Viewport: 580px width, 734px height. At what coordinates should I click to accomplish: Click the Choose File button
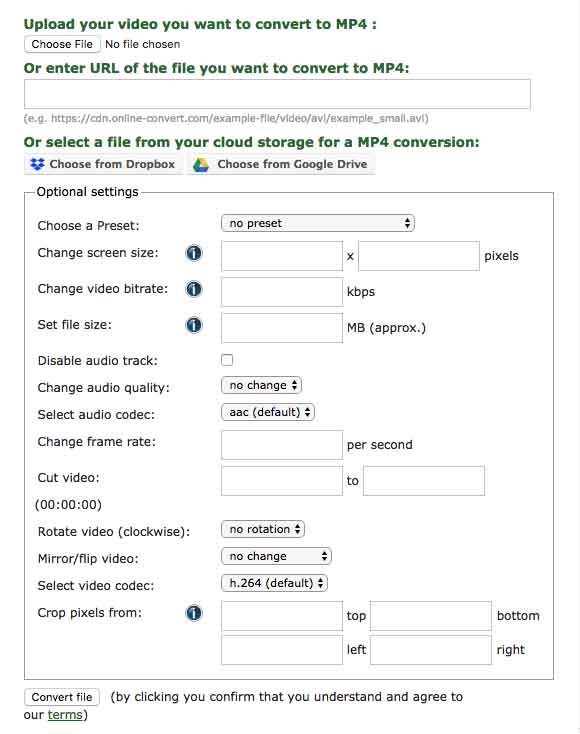point(62,44)
